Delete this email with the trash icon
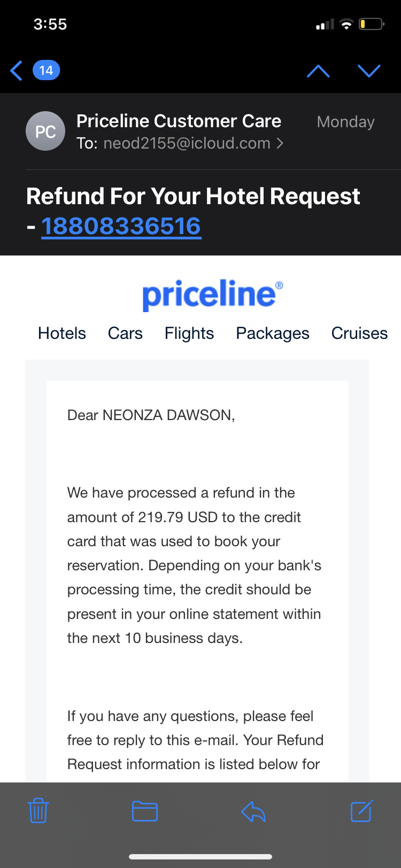Image resolution: width=401 pixels, height=868 pixels. 38,811
